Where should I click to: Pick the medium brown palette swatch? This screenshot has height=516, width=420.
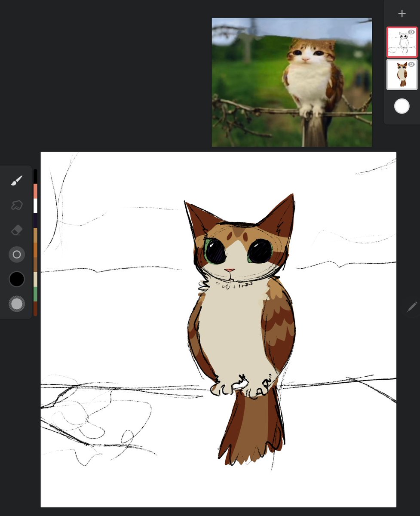coord(35,264)
